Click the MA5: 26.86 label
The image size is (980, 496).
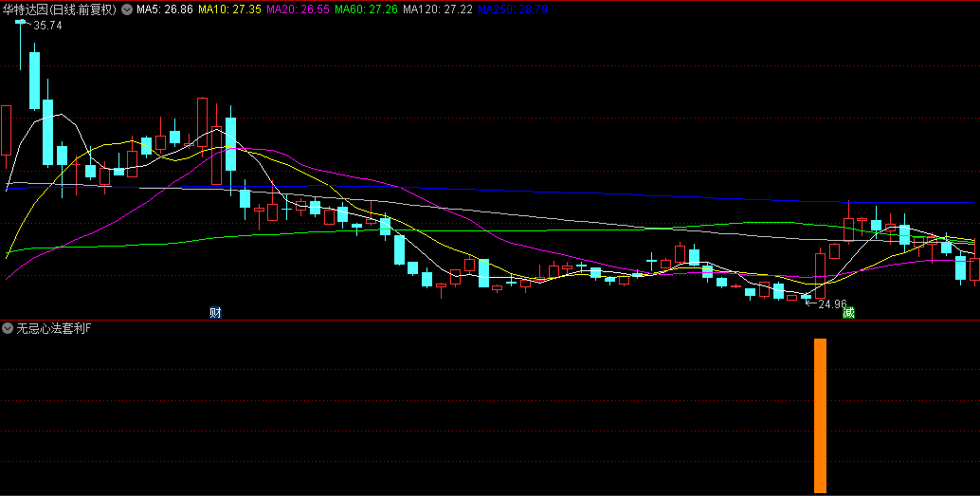[x=165, y=9]
